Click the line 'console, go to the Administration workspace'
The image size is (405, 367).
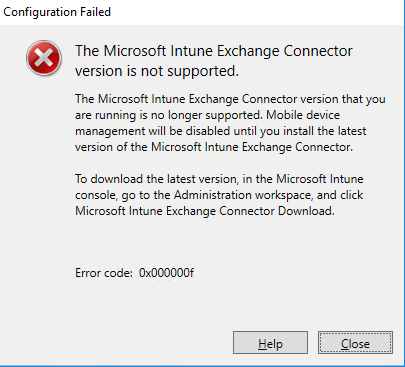tap(219, 195)
